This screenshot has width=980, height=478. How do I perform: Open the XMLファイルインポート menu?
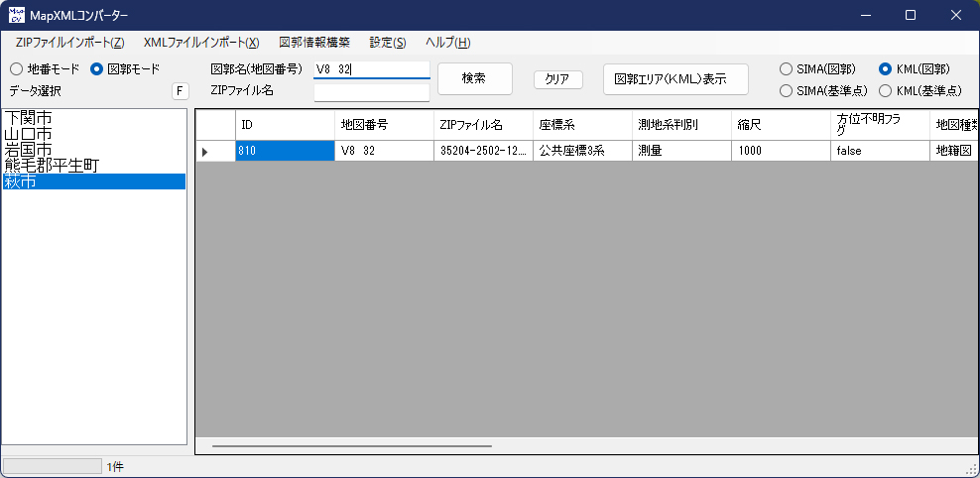click(x=200, y=43)
